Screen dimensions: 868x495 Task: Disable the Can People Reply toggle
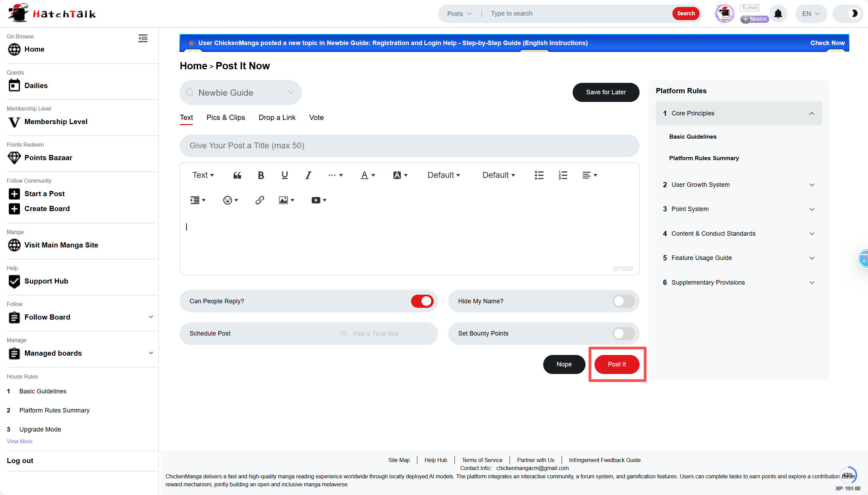pos(422,301)
